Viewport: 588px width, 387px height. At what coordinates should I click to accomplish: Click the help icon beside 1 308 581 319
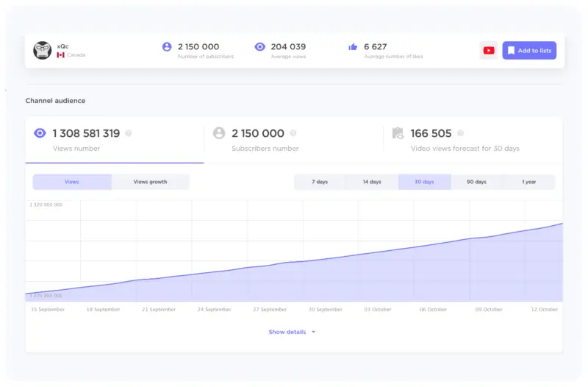pyautogui.click(x=129, y=133)
